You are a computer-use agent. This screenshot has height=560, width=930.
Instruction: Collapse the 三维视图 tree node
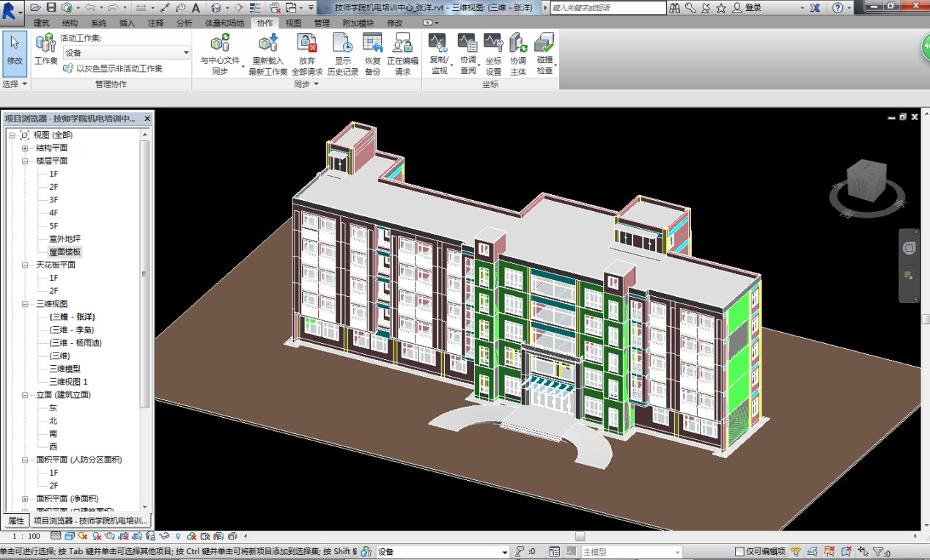[24, 303]
